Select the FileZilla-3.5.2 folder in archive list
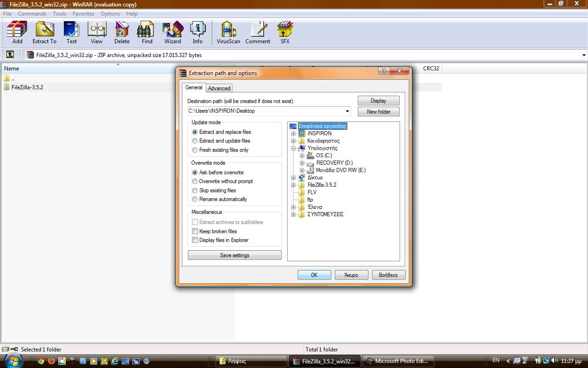The height and width of the screenshot is (368, 588). 27,87
